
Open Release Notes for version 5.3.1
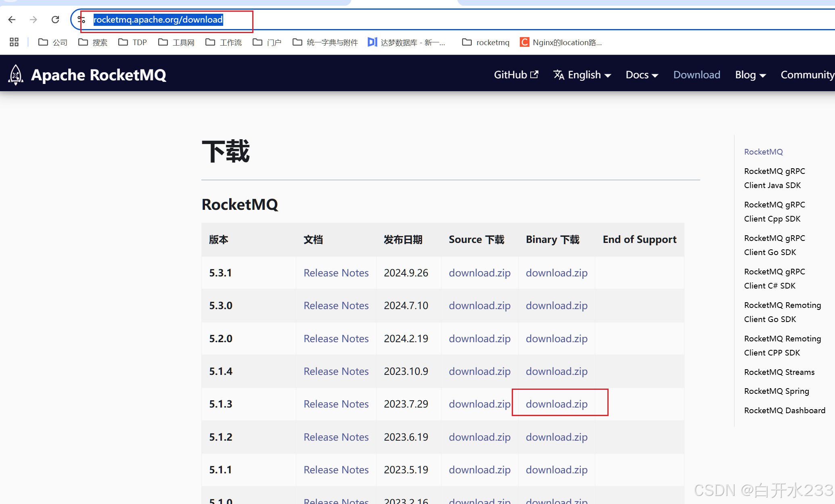(x=336, y=273)
